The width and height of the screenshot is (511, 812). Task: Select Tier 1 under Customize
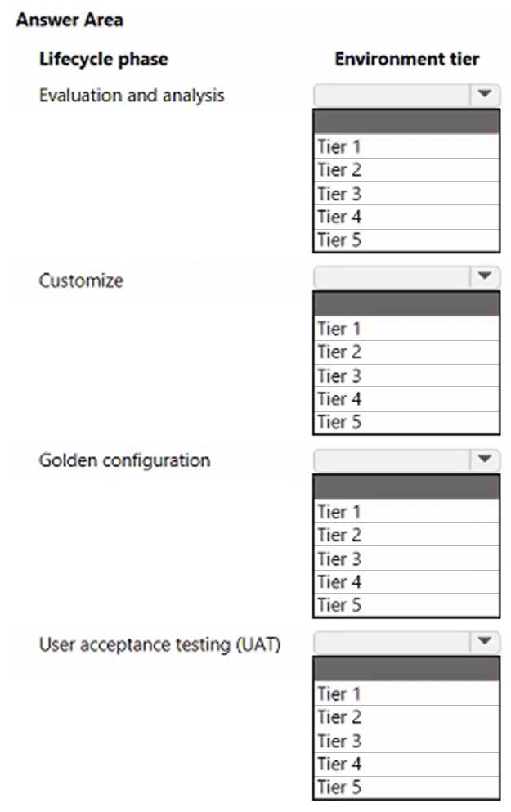tap(406, 329)
